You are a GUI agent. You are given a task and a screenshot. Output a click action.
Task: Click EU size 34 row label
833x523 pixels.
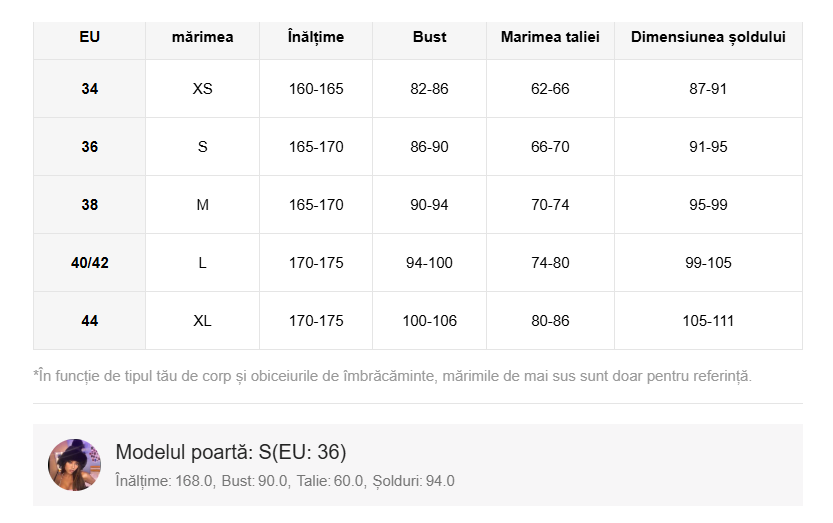coord(90,89)
